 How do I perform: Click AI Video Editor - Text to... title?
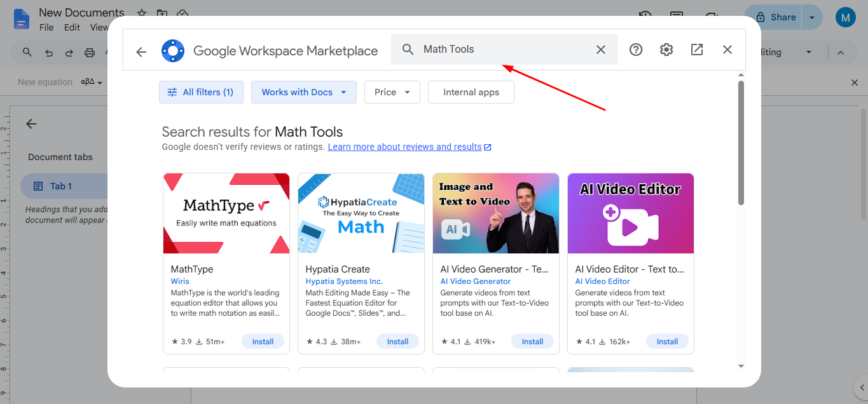point(630,269)
